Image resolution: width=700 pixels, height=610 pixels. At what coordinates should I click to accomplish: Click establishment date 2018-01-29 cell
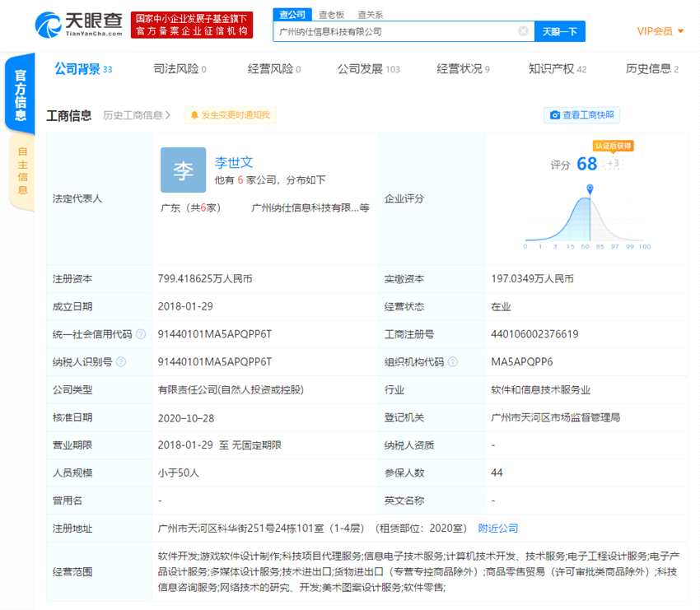click(185, 306)
